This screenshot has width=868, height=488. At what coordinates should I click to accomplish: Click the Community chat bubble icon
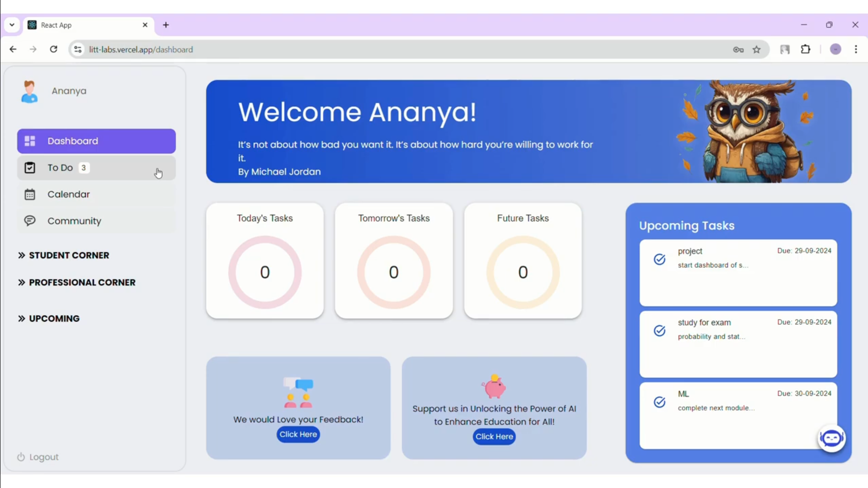pos(30,221)
